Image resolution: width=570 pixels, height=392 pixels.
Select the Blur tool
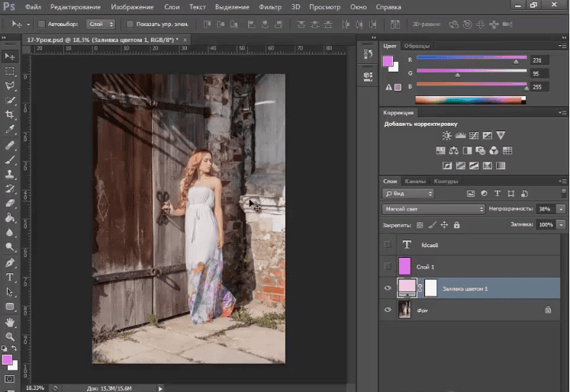coord(10,233)
